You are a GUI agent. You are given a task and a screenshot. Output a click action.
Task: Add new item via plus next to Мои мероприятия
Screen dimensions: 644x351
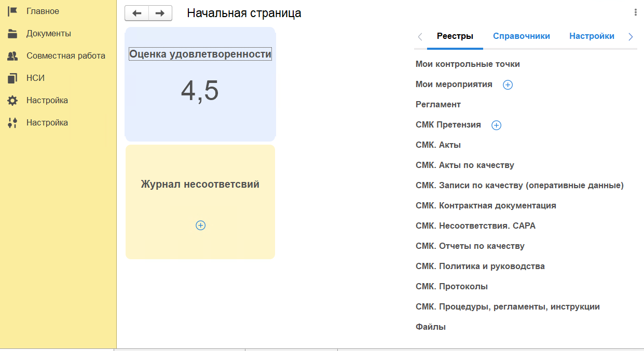pos(508,85)
